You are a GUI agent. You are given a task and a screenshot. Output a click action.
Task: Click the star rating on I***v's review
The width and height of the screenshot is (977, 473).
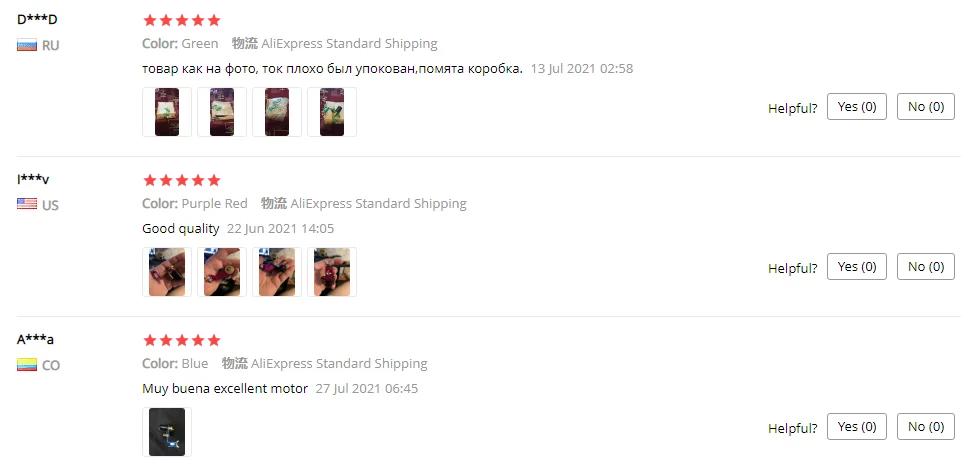182,181
